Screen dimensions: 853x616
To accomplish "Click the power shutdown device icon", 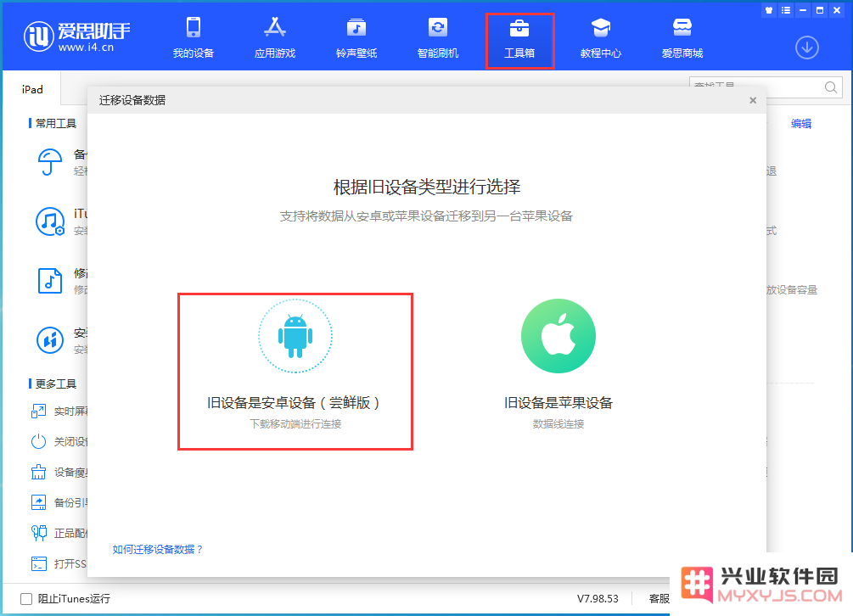I will coord(38,441).
